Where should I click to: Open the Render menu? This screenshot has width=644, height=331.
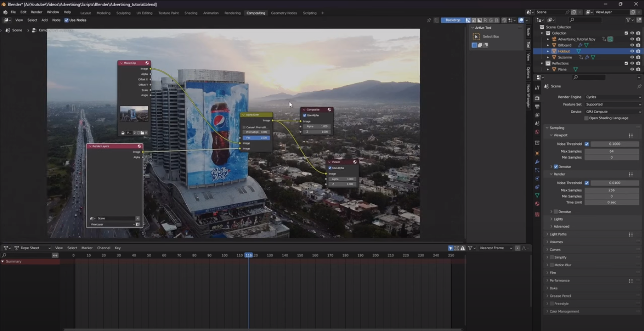pos(36,12)
